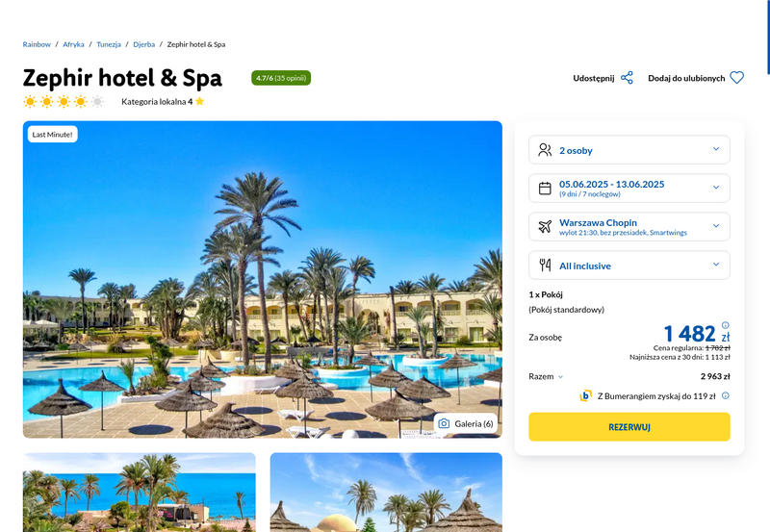The height and width of the screenshot is (532, 770).
Task: Click the info icon next to Bumerang offer
Action: point(726,395)
